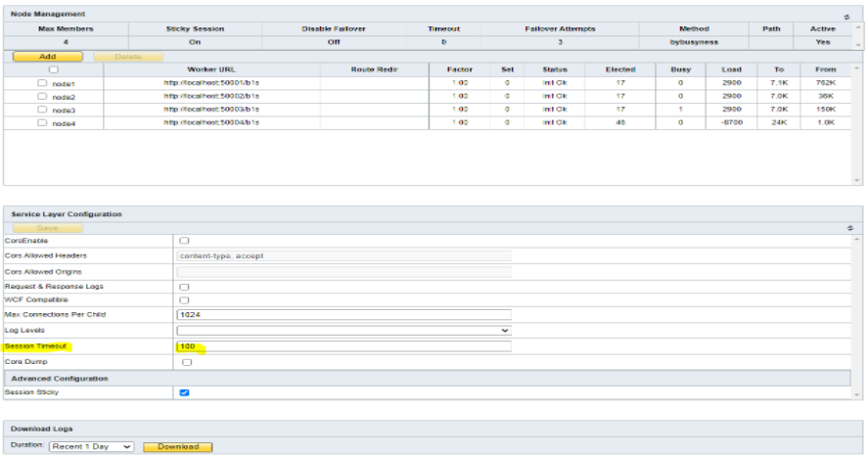This screenshot has height=456, width=868.
Task: Click node3 worker URL localhost:50003
Action: tap(211, 110)
